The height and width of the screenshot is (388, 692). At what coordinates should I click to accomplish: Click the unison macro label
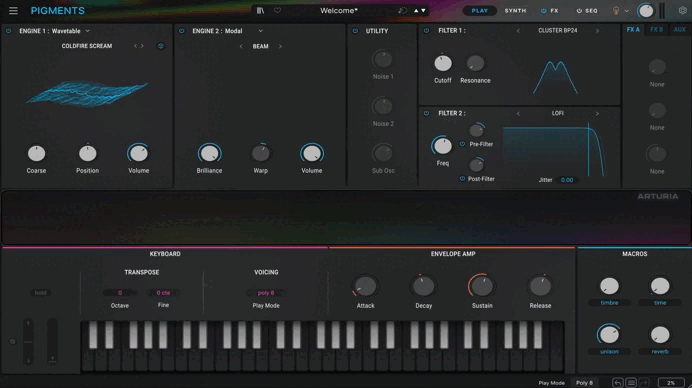pos(609,352)
